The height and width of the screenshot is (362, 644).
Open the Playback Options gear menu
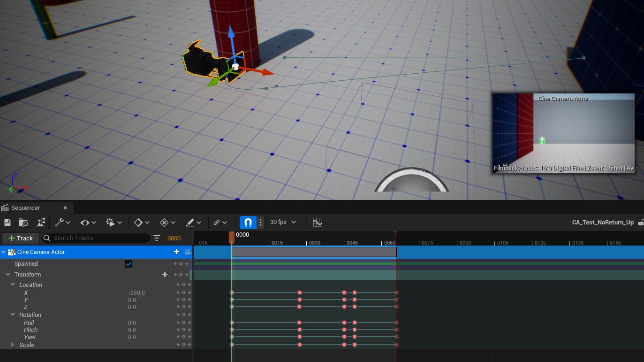[114, 222]
